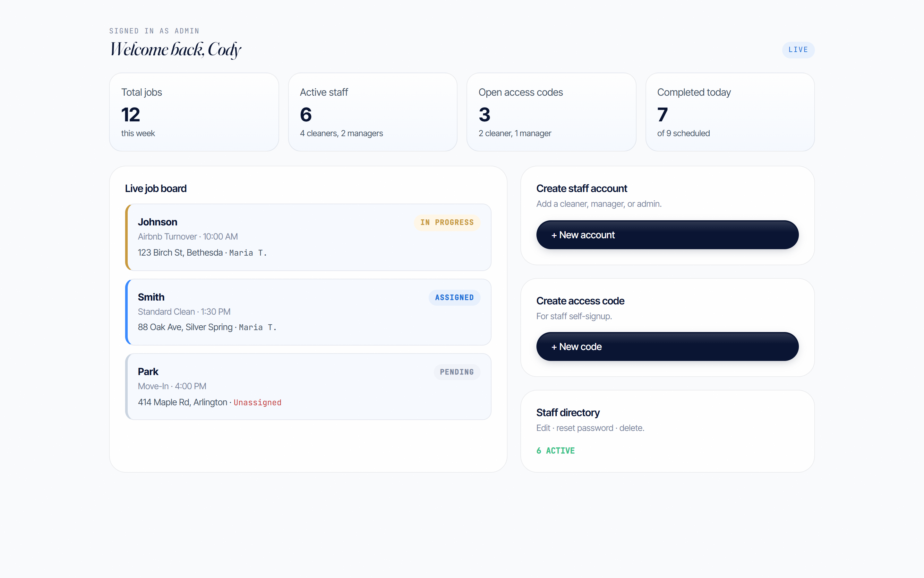Click the Create staff account heading

tap(581, 188)
